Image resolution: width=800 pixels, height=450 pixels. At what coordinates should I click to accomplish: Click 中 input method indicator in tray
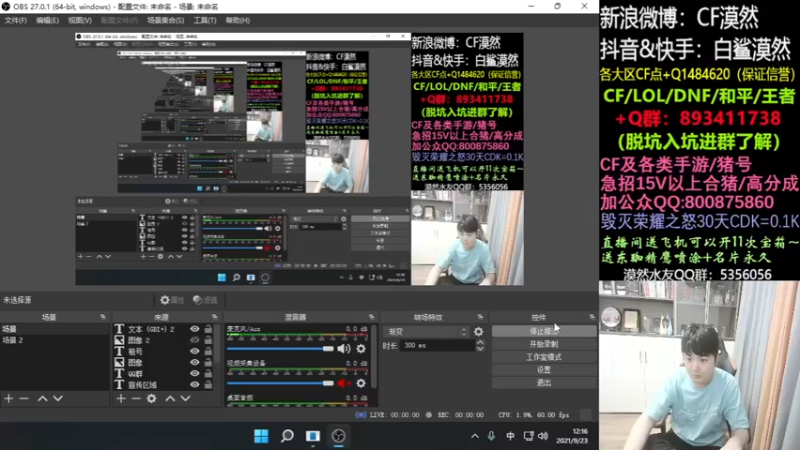[510, 436]
